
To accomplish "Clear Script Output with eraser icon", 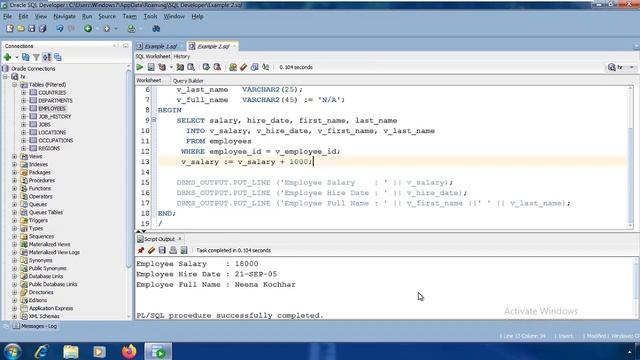I will tap(151, 250).
